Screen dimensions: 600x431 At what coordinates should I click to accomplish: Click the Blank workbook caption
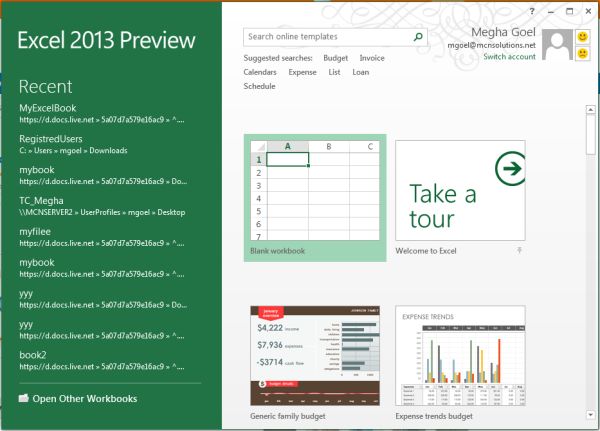[277, 251]
